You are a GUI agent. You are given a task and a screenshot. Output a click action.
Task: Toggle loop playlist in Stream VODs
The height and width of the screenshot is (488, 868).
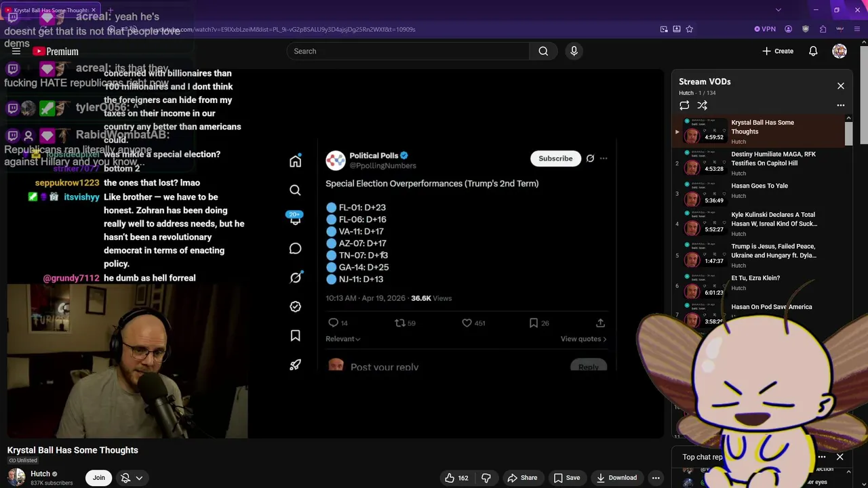[x=684, y=106]
